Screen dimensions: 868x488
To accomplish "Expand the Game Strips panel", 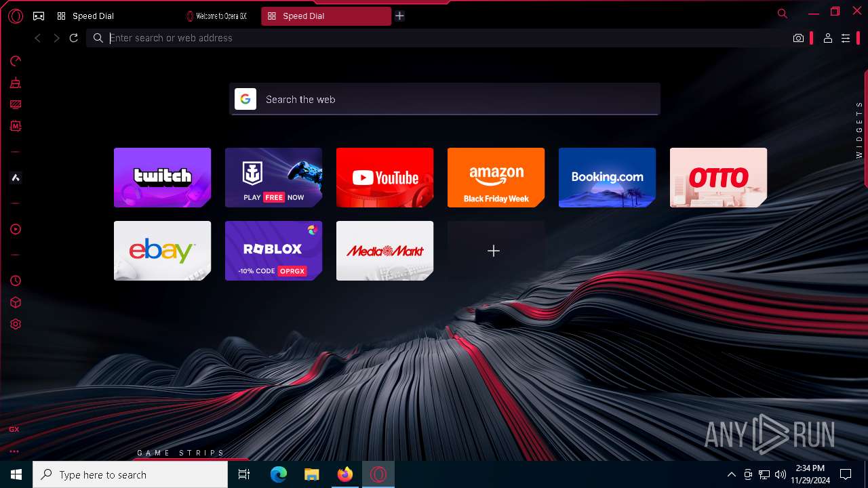I will [x=180, y=453].
